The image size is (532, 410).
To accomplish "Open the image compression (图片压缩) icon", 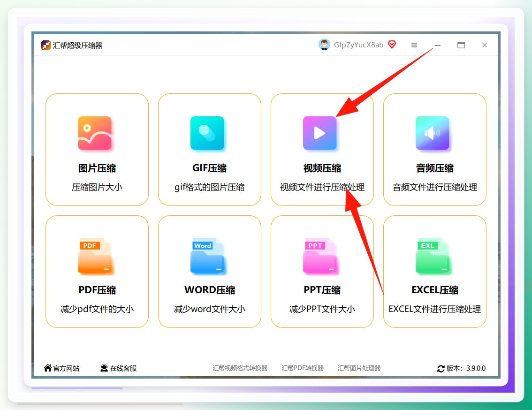I will point(95,133).
